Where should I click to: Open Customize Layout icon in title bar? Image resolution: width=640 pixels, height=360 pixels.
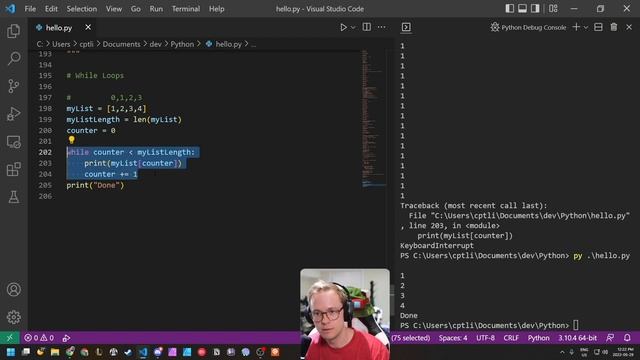coord(553,8)
